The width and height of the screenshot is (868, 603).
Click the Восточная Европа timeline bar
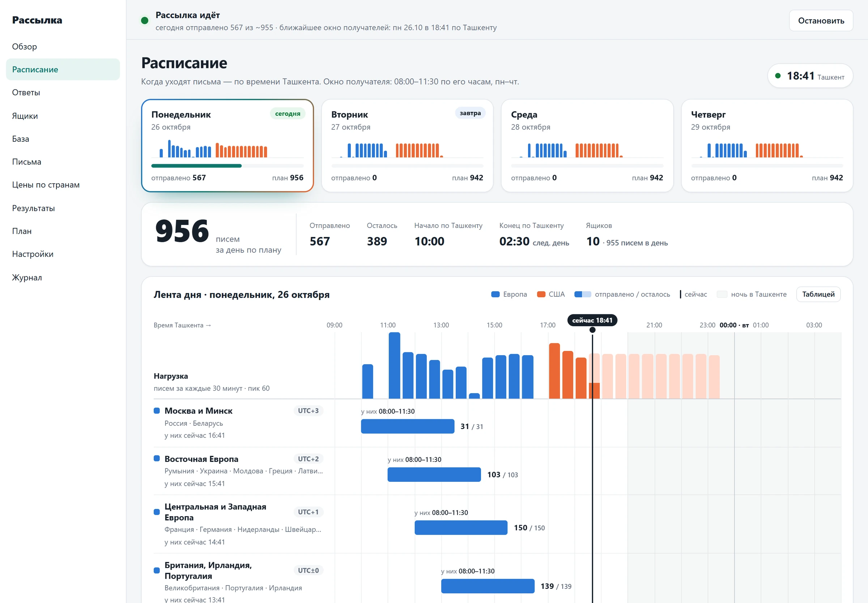coord(434,475)
